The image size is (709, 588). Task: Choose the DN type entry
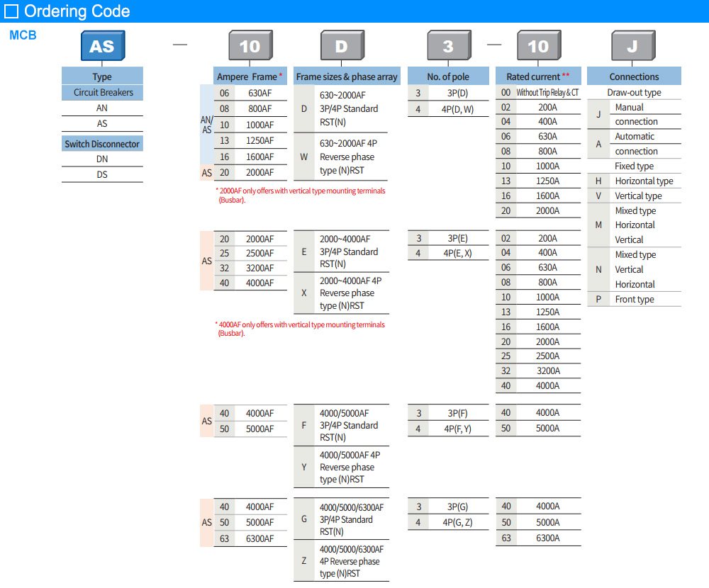coord(102,159)
